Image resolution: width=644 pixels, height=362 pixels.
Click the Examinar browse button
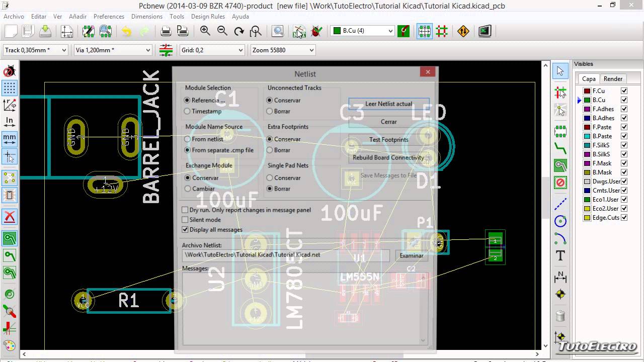pos(412,255)
